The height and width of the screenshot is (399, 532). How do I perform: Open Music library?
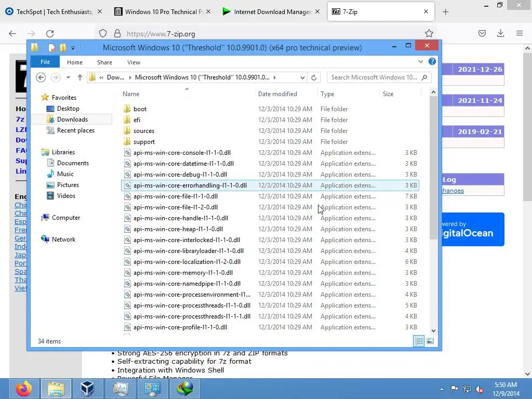[65, 174]
